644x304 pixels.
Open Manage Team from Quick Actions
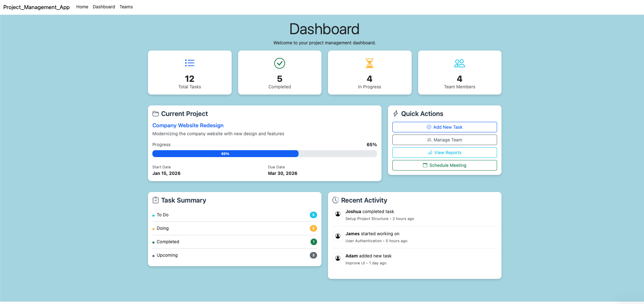[x=444, y=140]
